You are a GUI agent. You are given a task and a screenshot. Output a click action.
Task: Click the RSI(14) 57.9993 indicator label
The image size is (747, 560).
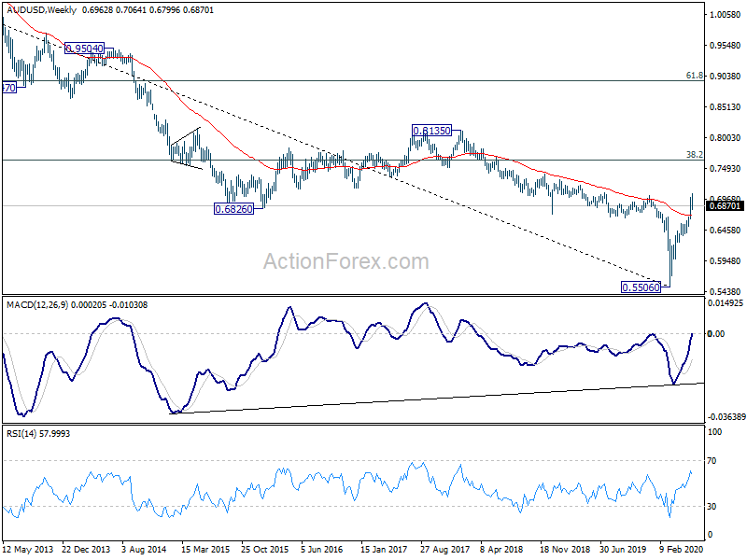pyautogui.click(x=38, y=434)
